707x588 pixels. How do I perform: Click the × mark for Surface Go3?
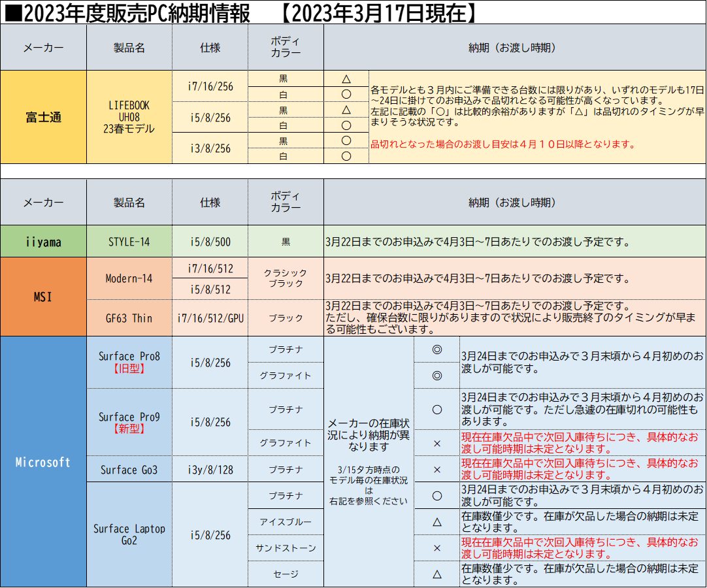click(x=437, y=469)
